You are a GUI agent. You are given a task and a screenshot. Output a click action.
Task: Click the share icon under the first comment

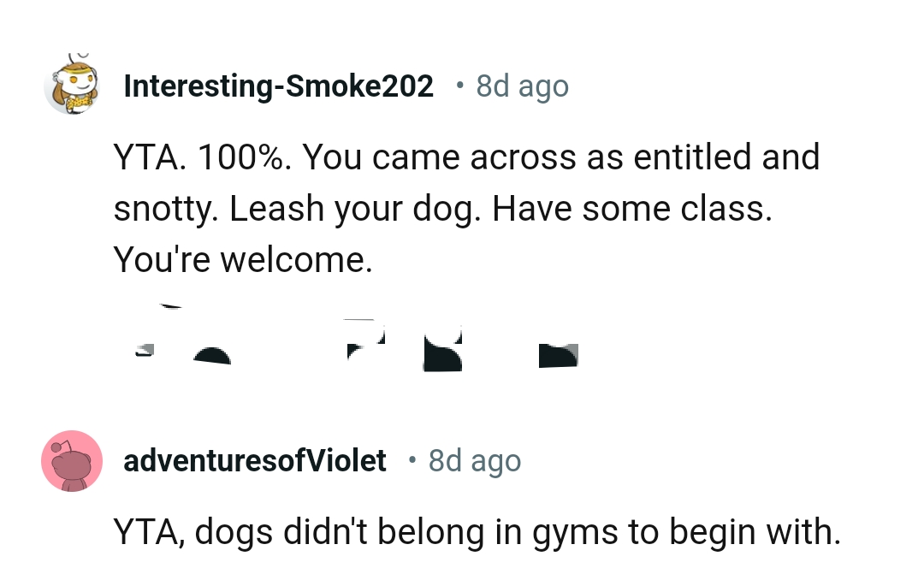click(556, 351)
